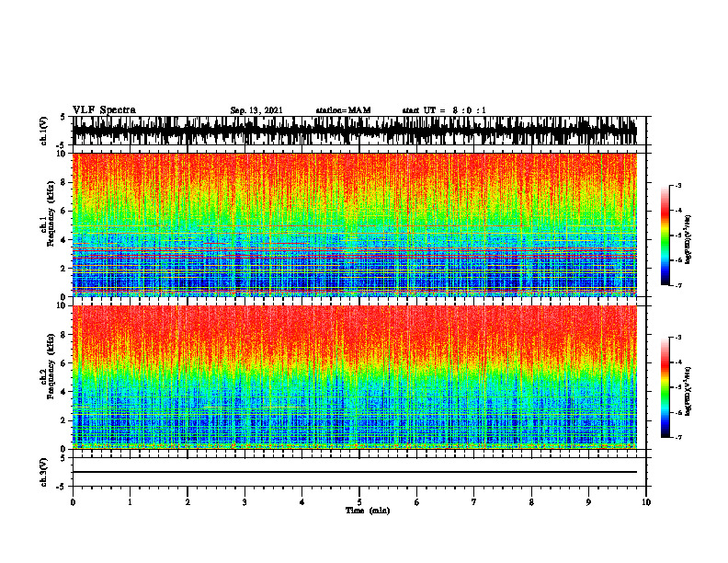
Task: Click time-axis tick label "5"
Action: point(359,502)
